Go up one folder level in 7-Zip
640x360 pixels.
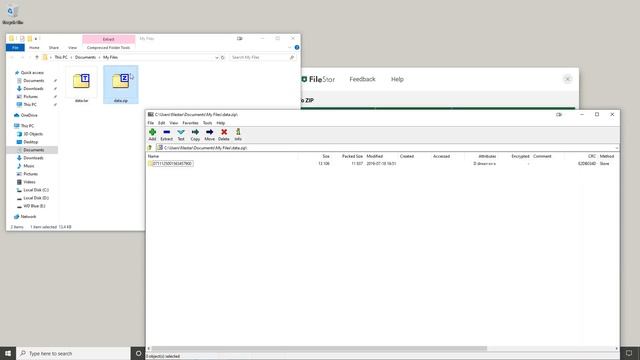(150, 148)
